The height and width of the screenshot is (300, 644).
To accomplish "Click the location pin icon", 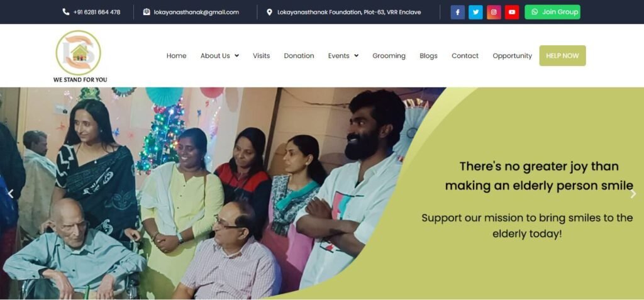I will pos(269,12).
